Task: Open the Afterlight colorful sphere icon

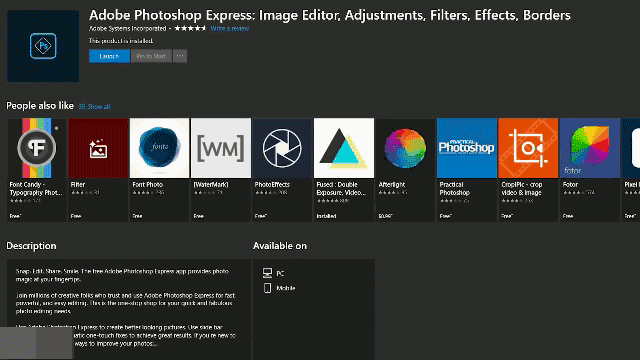Action: (405, 148)
